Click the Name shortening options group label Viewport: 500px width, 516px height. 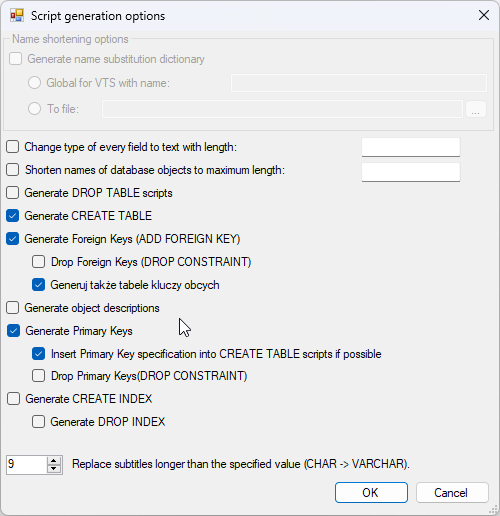70,39
